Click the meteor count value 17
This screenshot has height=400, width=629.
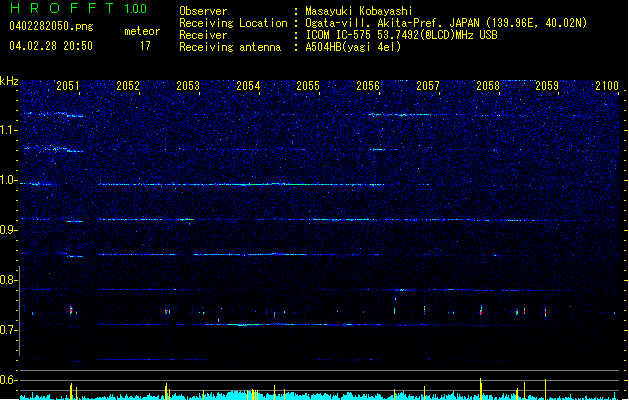145,46
